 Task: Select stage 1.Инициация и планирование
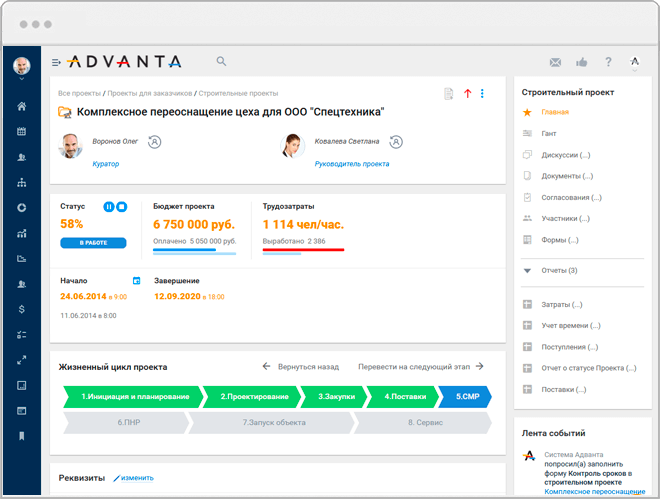(x=133, y=397)
